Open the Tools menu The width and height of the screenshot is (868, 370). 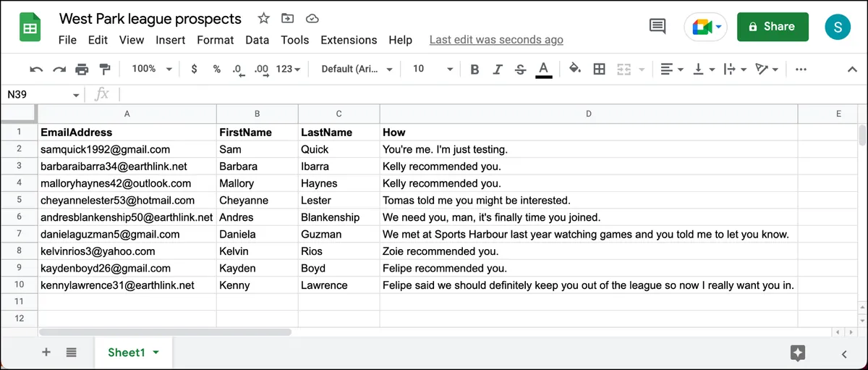pyautogui.click(x=294, y=40)
